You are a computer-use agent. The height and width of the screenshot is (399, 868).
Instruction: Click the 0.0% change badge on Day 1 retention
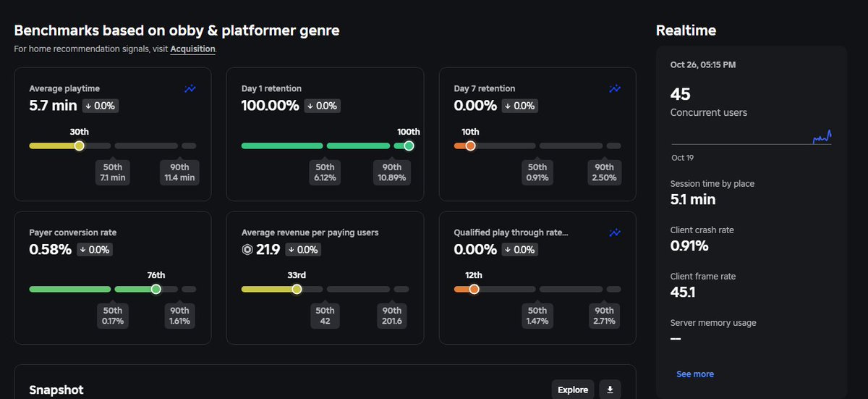tap(323, 106)
